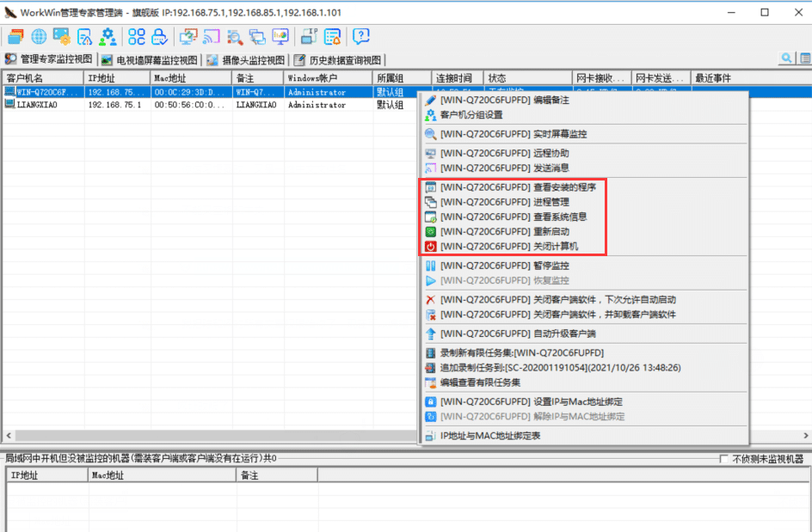Click the screen-with-gear toolbar icon
812x532 pixels.
pos(62,36)
